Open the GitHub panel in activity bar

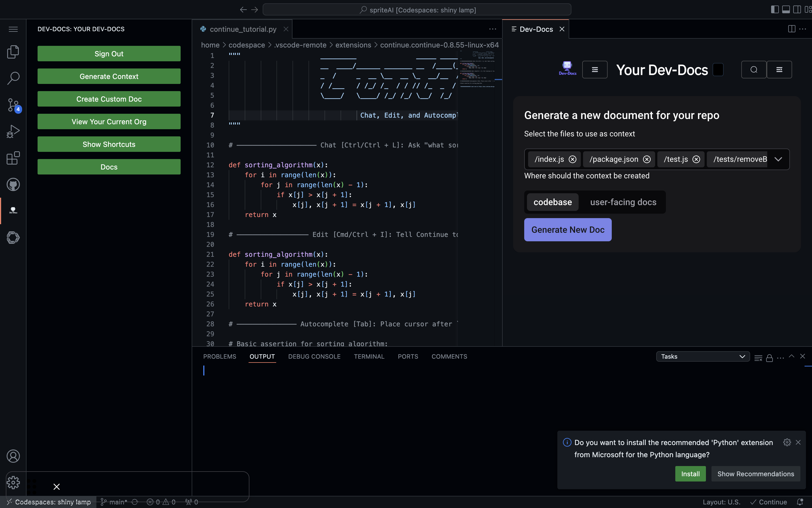click(x=13, y=184)
